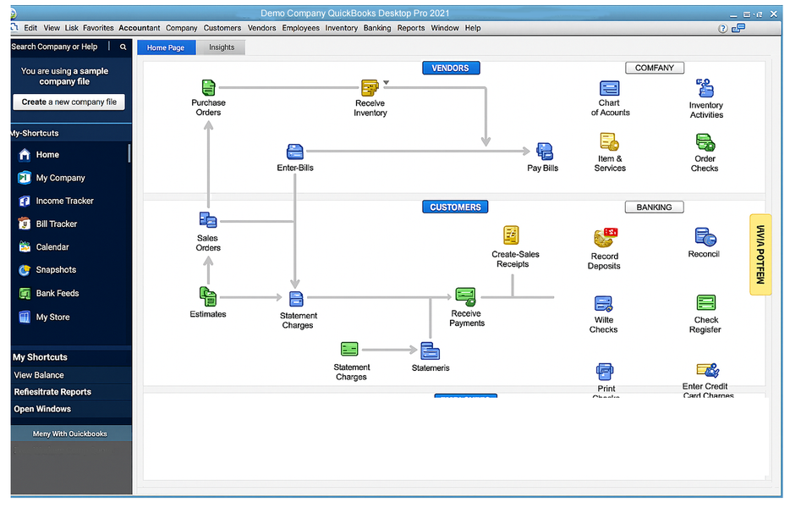Click the Reconcile icon
This screenshot has height=508, width=812.
click(x=704, y=237)
